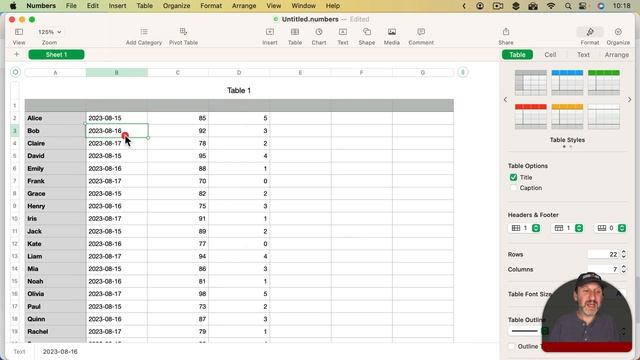Open the Organize menu in menu bar
This screenshot has width=640, height=360.
pyautogui.click(x=176, y=6)
